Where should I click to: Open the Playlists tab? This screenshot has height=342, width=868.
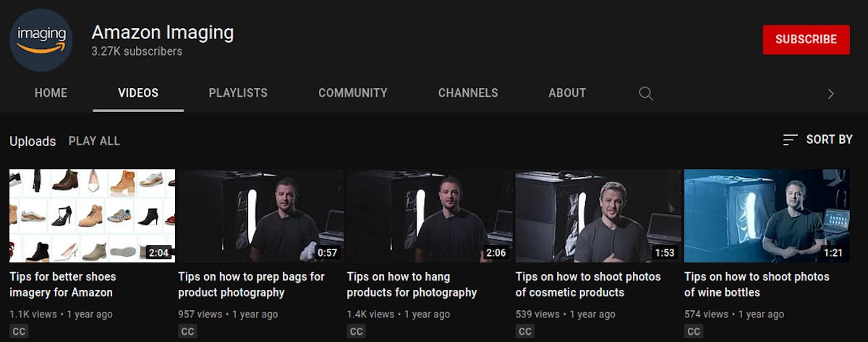[x=238, y=93]
